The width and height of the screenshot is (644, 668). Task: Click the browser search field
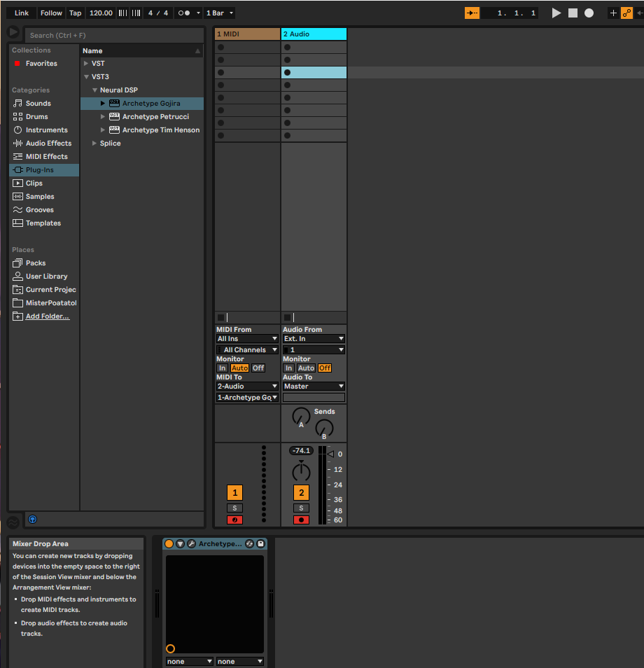(x=114, y=35)
